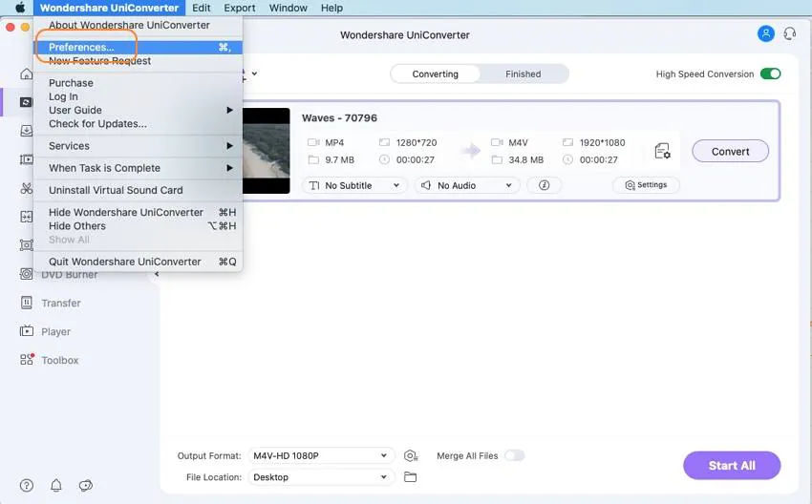Choose Quit Wondershare UniConverter

[x=138, y=262]
